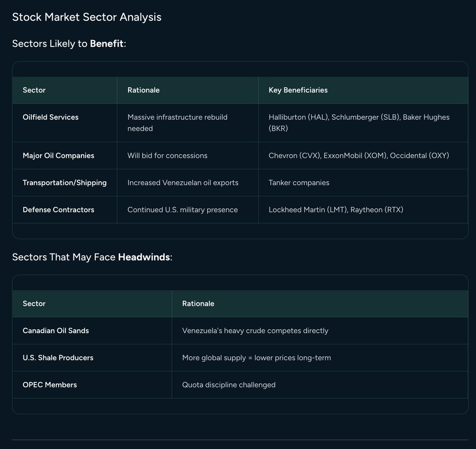Click the Venezuela's heavy crude competes directly cell
This screenshot has width=476, height=449.
point(255,330)
